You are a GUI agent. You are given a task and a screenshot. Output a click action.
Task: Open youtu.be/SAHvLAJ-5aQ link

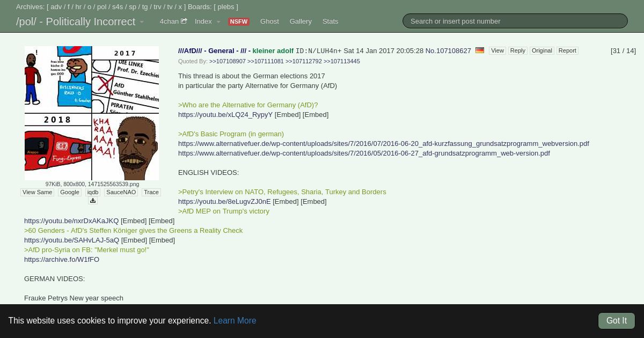point(71,240)
